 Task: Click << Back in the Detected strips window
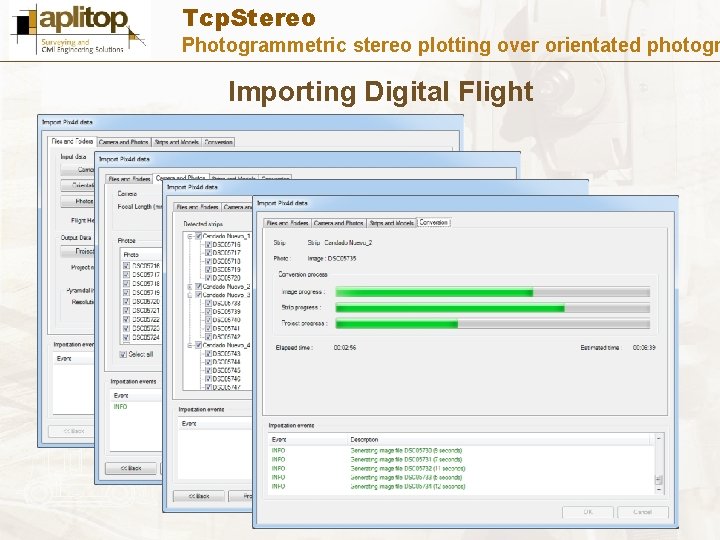[x=199, y=496]
